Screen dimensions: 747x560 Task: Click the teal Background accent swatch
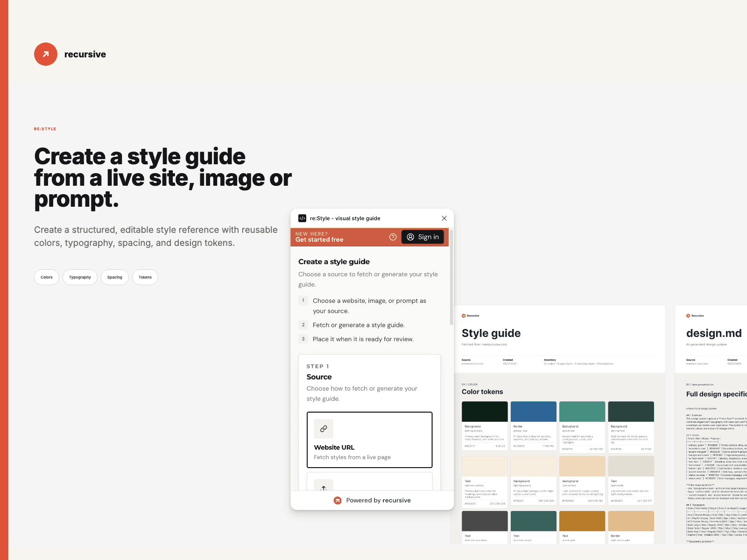click(582, 412)
